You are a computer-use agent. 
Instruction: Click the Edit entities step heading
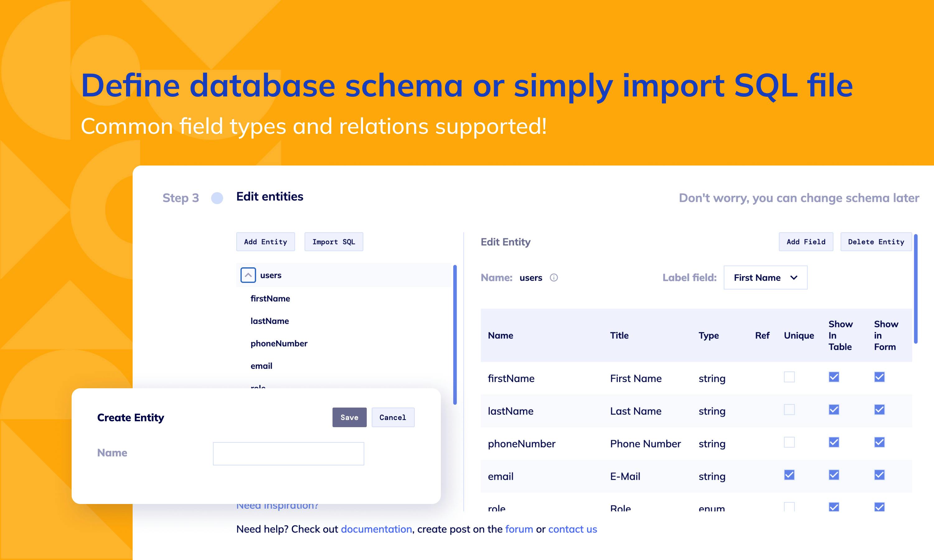point(270,197)
